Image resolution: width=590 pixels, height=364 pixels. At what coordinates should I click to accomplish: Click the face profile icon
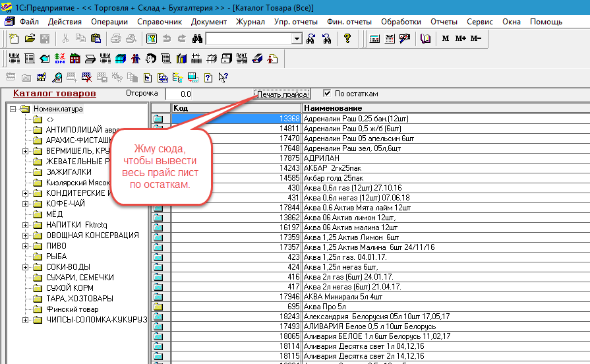click(151, 59)
